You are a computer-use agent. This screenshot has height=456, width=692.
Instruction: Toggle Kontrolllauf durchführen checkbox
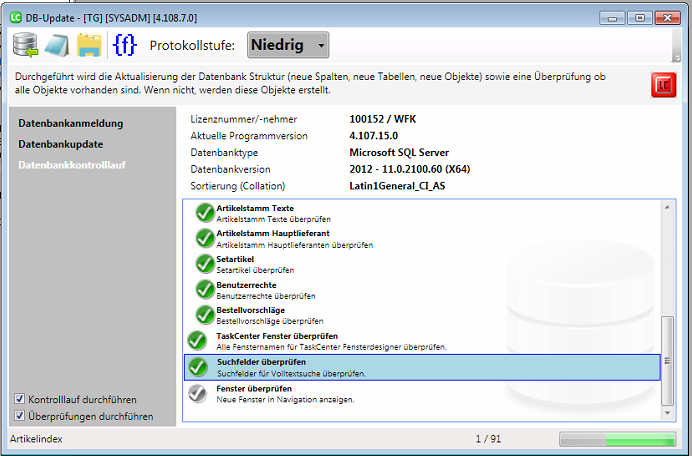click(21, 399)
